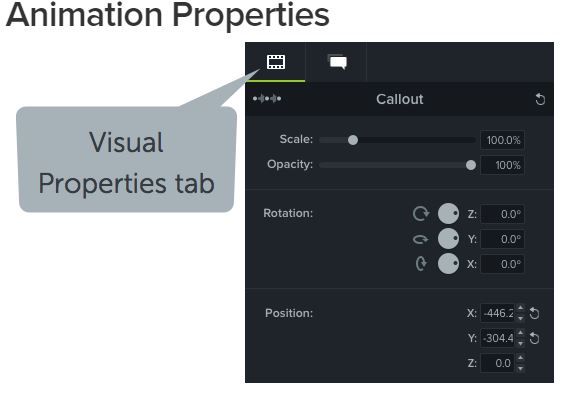Click the X rotation dial knob
Viewport: 587px width, 394px height.
[448, 264]
